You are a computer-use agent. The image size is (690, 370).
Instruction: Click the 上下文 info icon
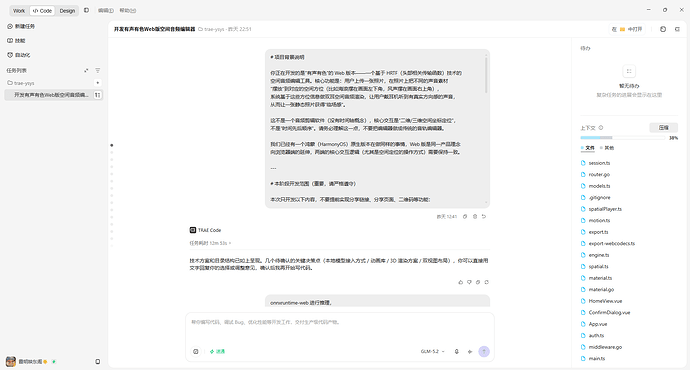pos(601,128)
